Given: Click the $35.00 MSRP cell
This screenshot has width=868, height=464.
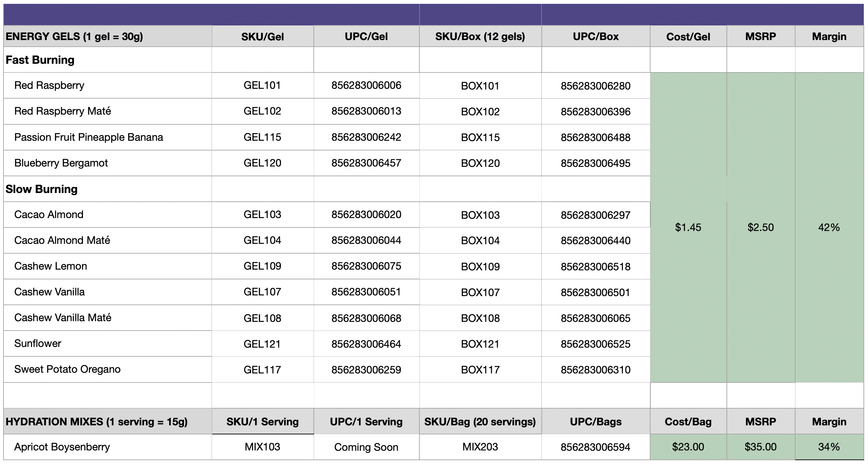Looking at the screenshot, I should (x=760, y=447).
